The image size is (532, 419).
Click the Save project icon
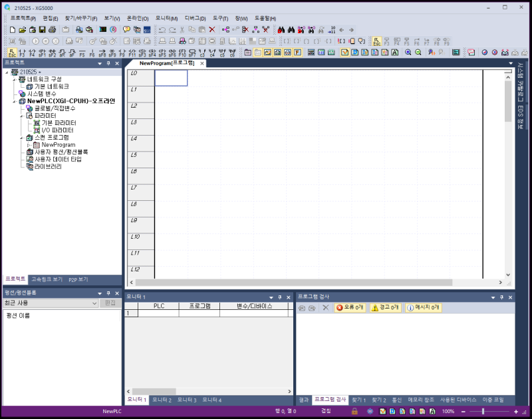click(42, 30)
